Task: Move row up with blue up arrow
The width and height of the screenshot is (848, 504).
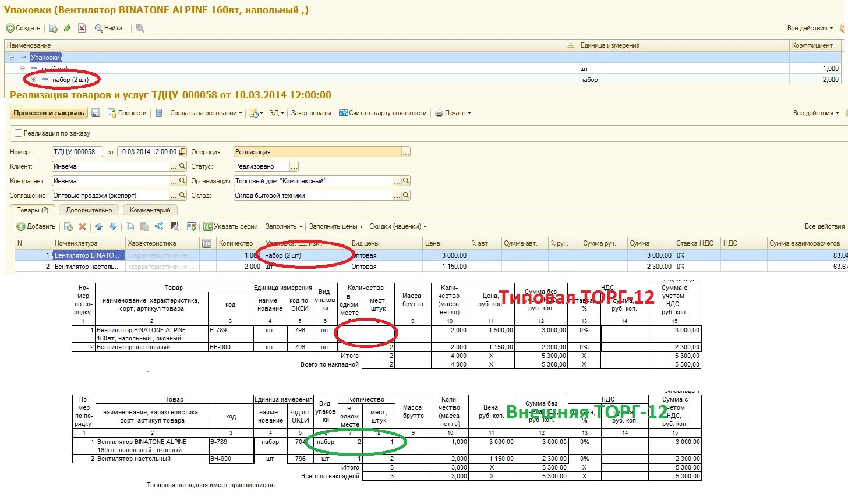Action: pos(98,226)
